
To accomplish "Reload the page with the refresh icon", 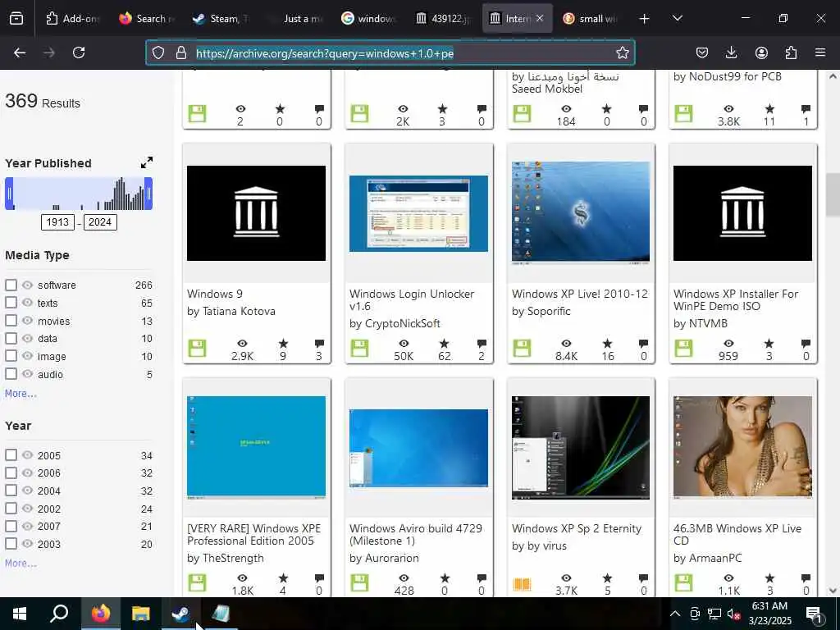I will (x=79, y=52).
